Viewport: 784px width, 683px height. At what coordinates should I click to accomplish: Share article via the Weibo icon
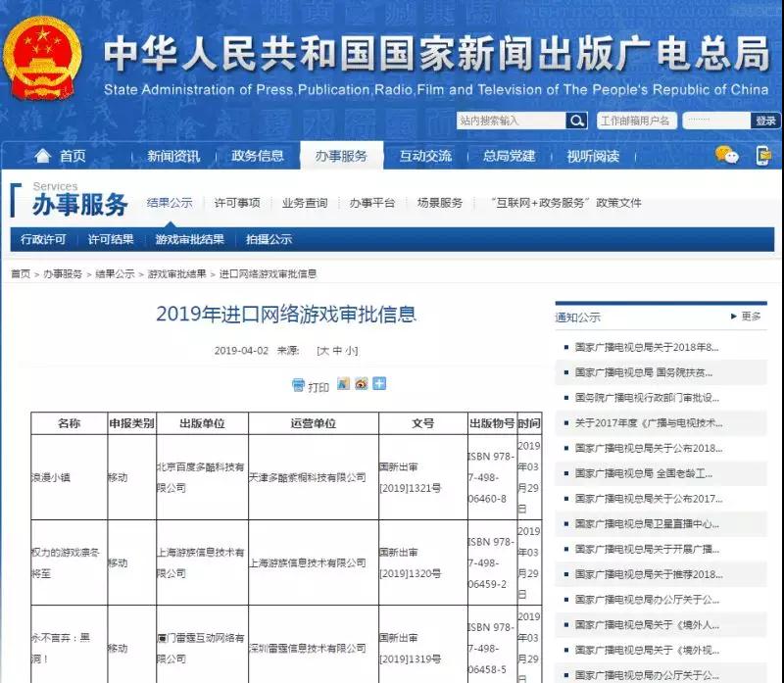coord(361,384)
